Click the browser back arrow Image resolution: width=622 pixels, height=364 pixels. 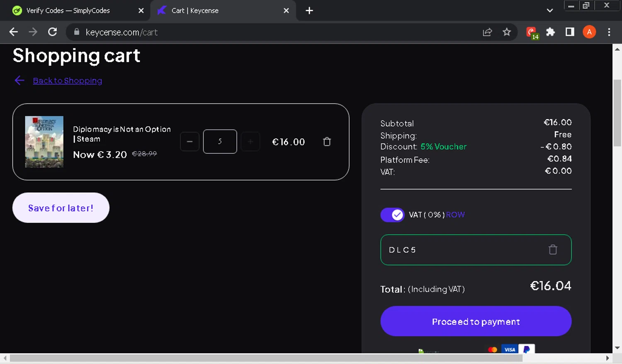click(x=14, y=32)
